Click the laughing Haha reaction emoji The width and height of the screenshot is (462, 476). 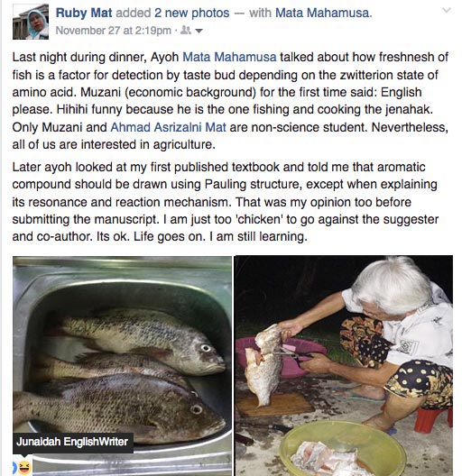pyautogui.click(x=24, y=468)
